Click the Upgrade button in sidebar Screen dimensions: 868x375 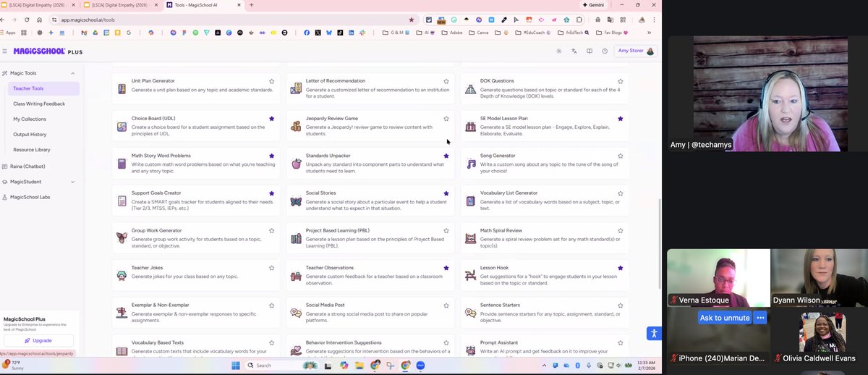tap(38, 340)
